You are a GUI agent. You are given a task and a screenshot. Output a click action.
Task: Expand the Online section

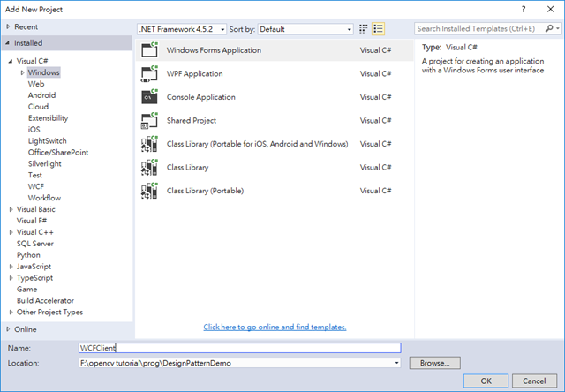pyautogui.click(x=8, y=329)
